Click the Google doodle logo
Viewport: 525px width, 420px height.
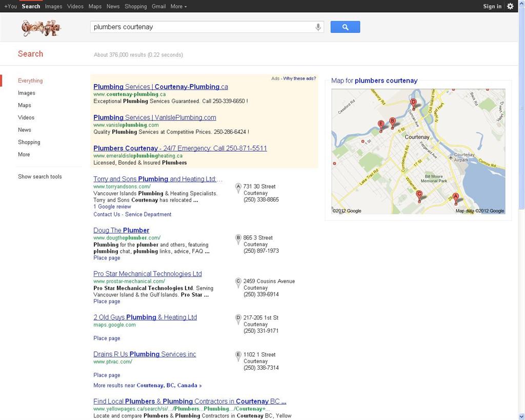(41, 28)
